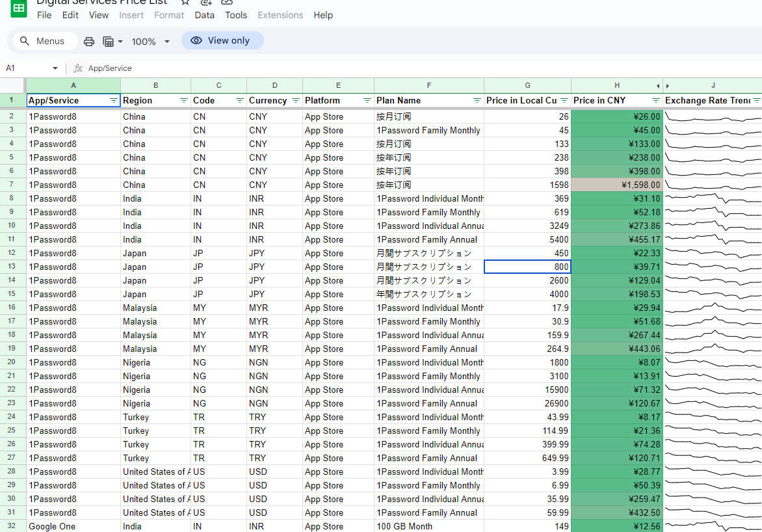Click the 649.99 local price cell

pos(527,458)
